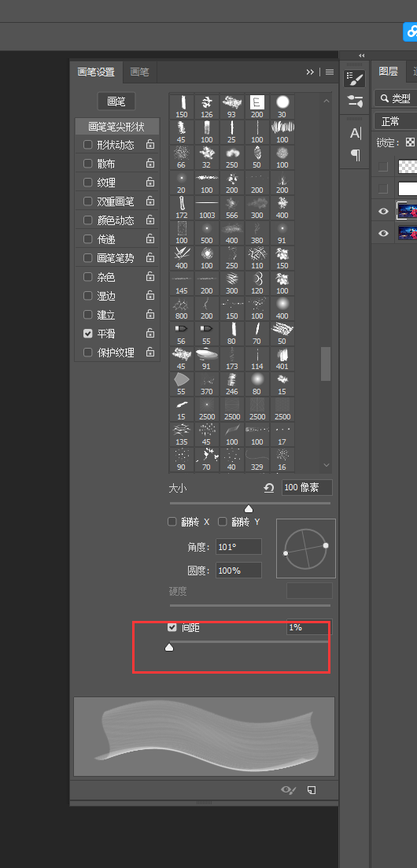Choose the 329 brush tip preset
The height and width of the screenshot is (868, 417).
(x=257, y=460)
